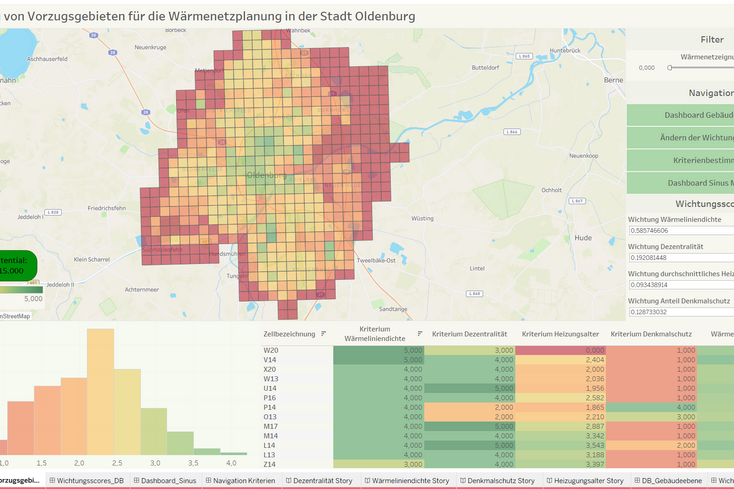The width and height of the screenshot is (734, 489).
Task: Click the story icon of Denkmalschutz Story
Action: click(x=463, y=481)
